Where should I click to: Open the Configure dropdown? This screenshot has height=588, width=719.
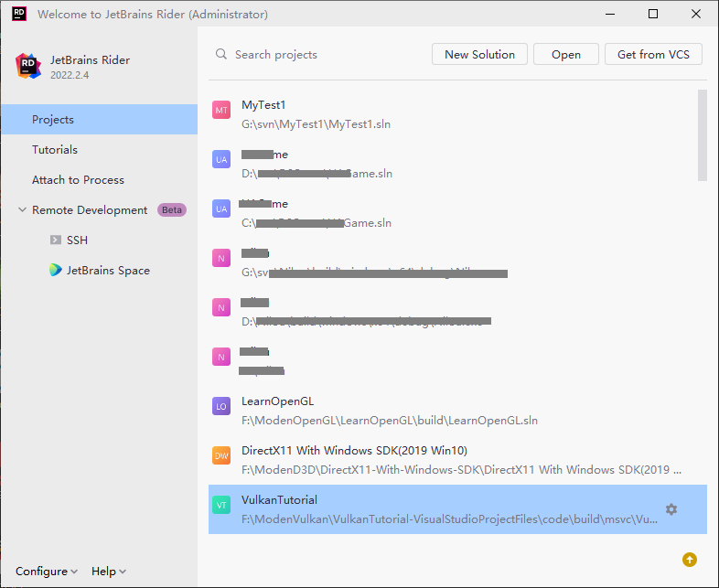(47, 572)
